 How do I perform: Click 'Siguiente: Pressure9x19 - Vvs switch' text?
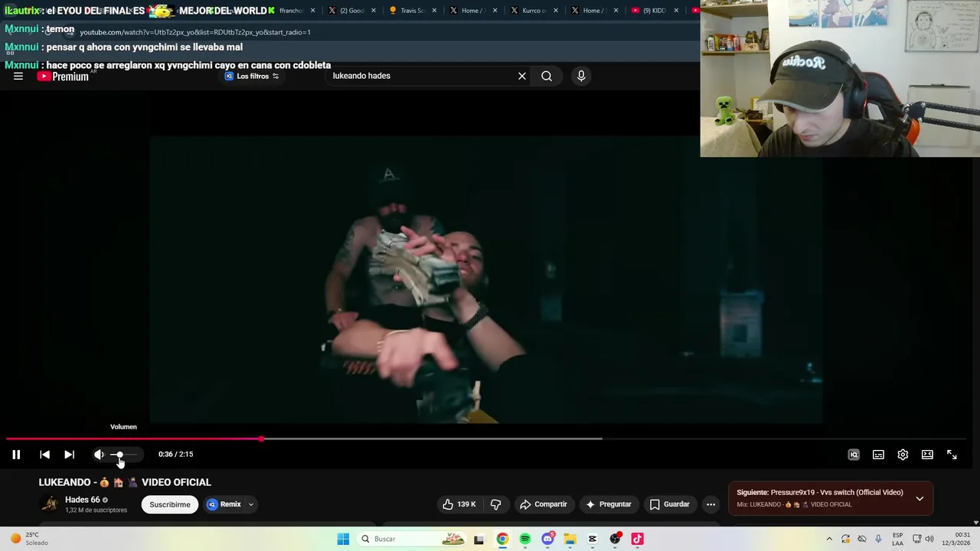pos(820,492)
